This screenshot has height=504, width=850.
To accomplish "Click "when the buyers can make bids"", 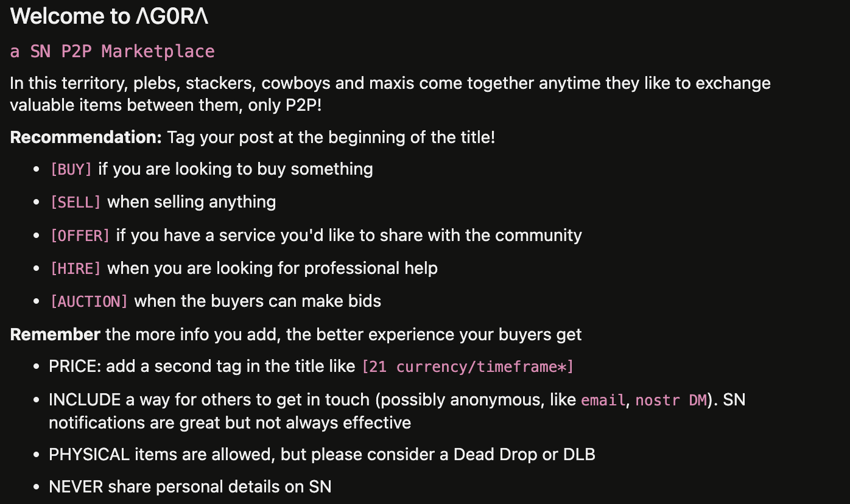I will coord(258,301).
